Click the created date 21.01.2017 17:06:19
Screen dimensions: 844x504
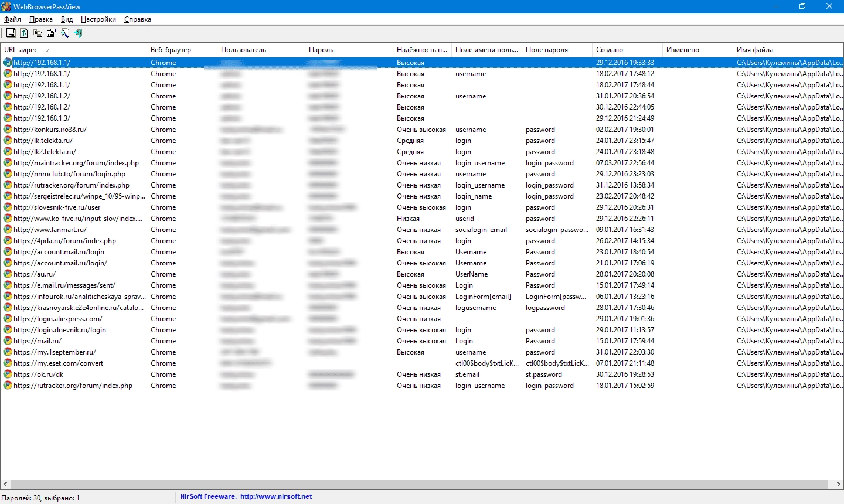(x=625, y=263)
